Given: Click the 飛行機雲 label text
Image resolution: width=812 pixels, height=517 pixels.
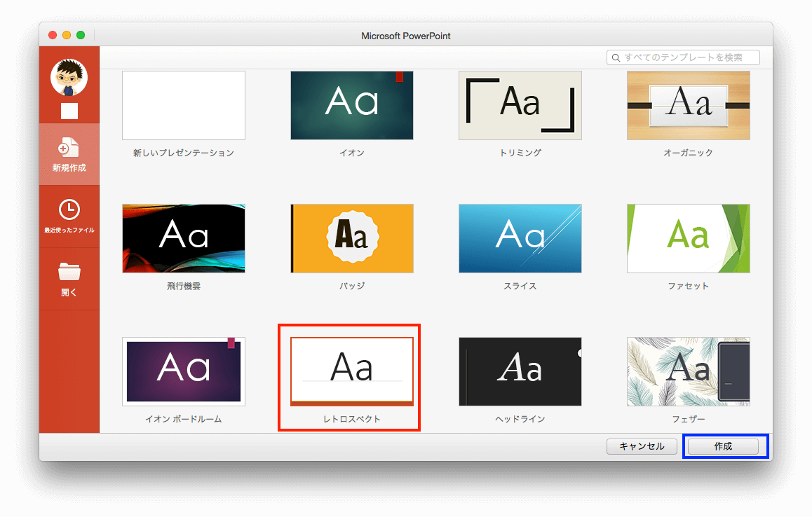Looking at the screenshot, I should [x=183, y=286].
